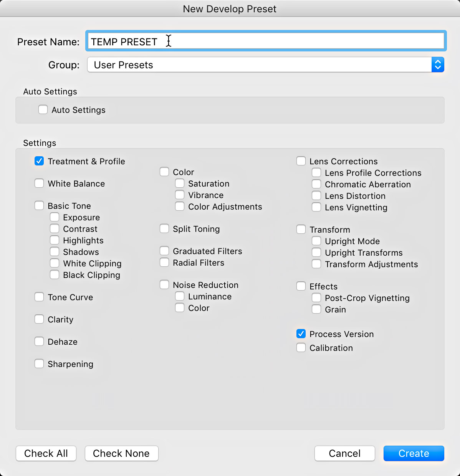Check the Dehaze option

coord(39,341)
